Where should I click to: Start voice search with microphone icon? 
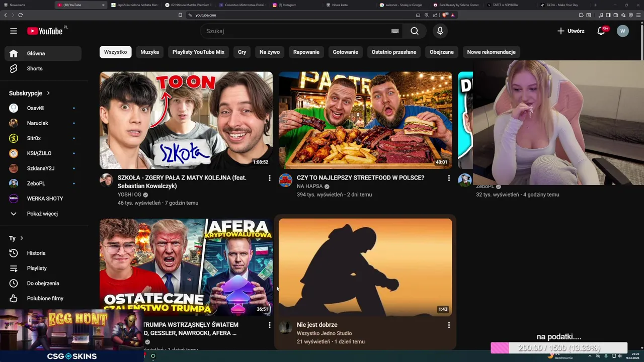pyautogui.click(x=440, y=31)
